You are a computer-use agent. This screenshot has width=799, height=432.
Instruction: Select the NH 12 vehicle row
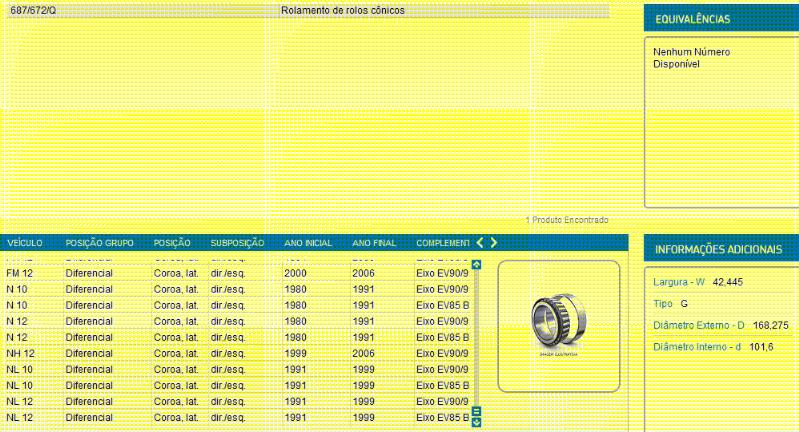click(20, 353)
